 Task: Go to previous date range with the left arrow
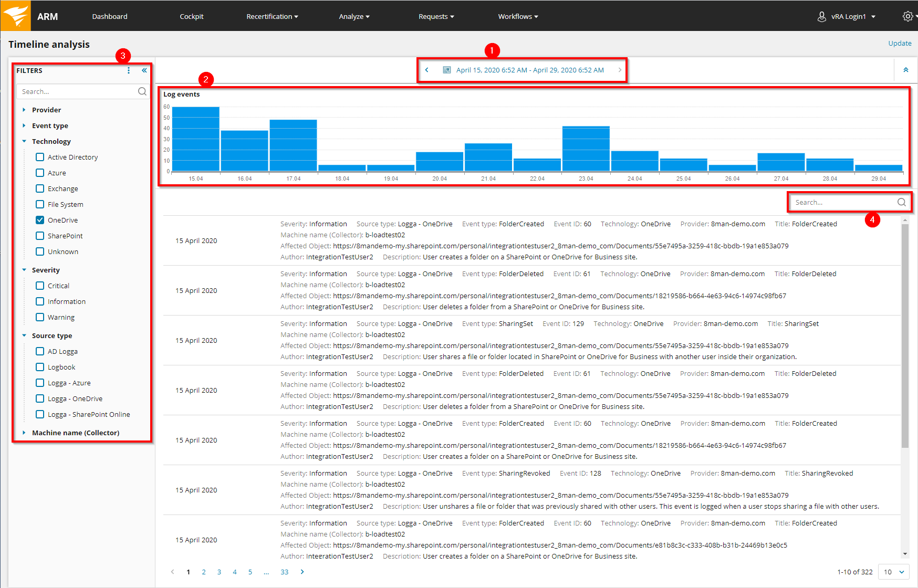pyautogui.click(x=426, y=69)
